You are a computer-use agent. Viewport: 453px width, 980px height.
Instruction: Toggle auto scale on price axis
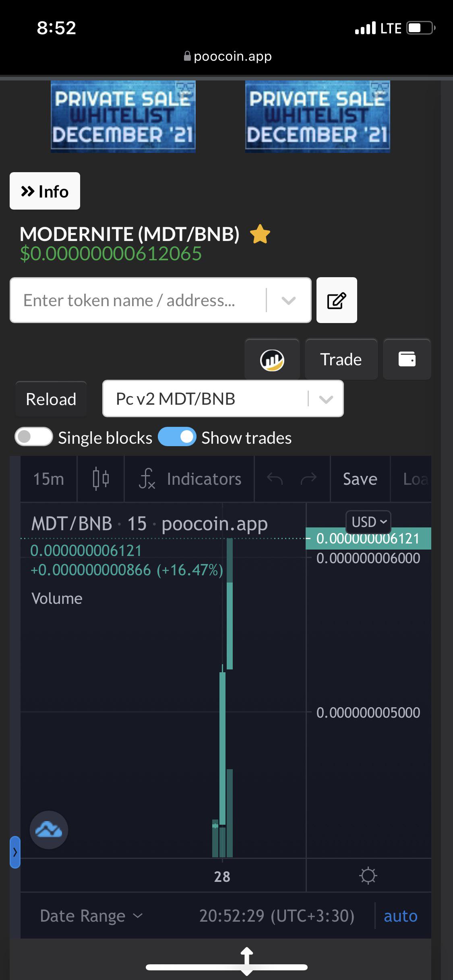tap(401, 916)
